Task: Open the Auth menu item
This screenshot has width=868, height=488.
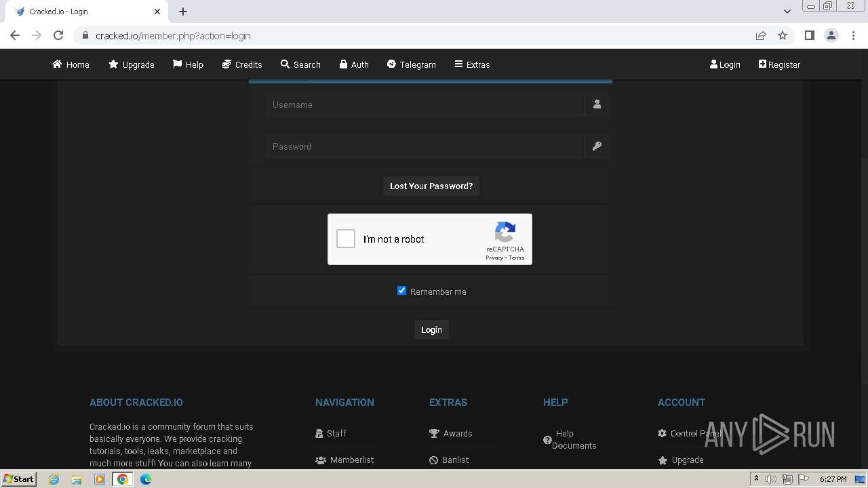Action: coord(354,64)
